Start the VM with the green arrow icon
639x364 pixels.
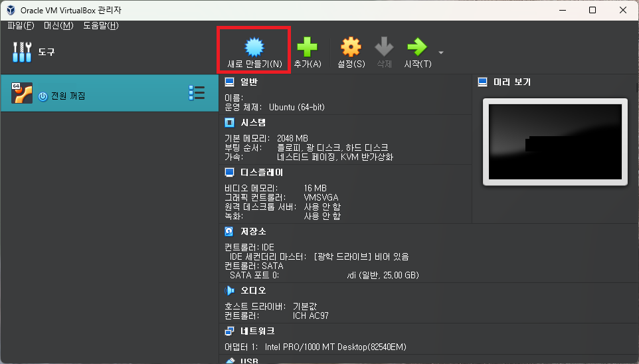(417, 47)
